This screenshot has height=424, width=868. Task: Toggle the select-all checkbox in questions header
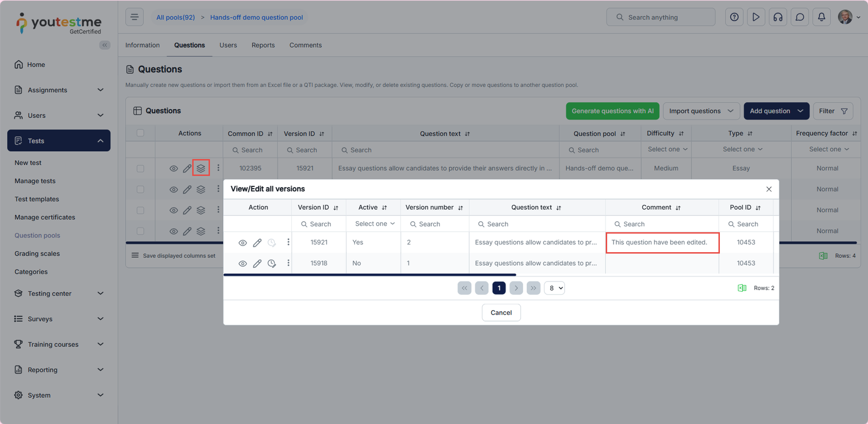(x=141, y=133)
